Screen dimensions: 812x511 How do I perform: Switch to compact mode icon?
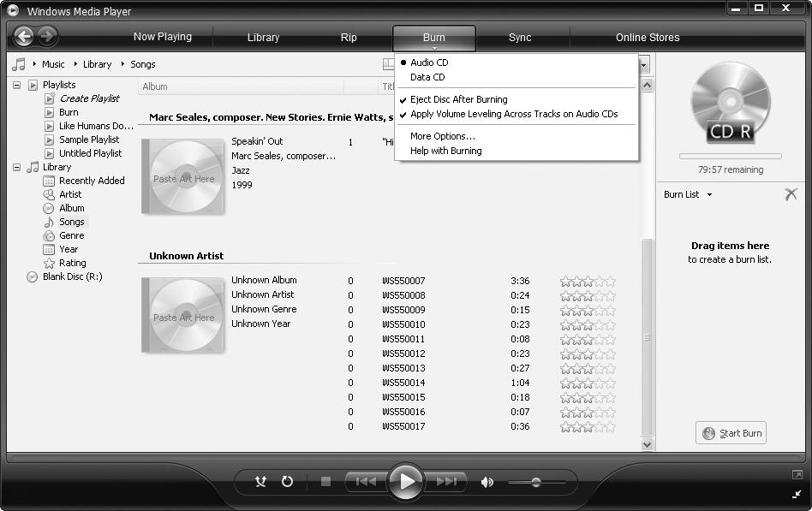(797, 495)
